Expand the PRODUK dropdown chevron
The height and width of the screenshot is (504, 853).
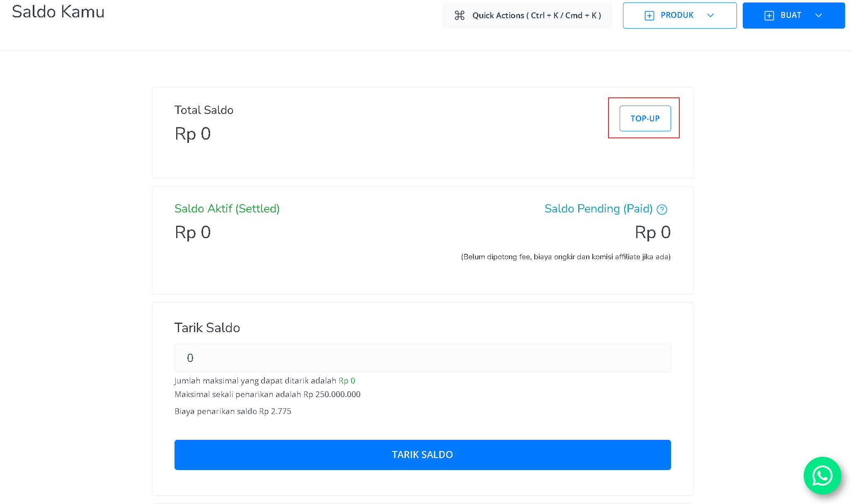710,15
